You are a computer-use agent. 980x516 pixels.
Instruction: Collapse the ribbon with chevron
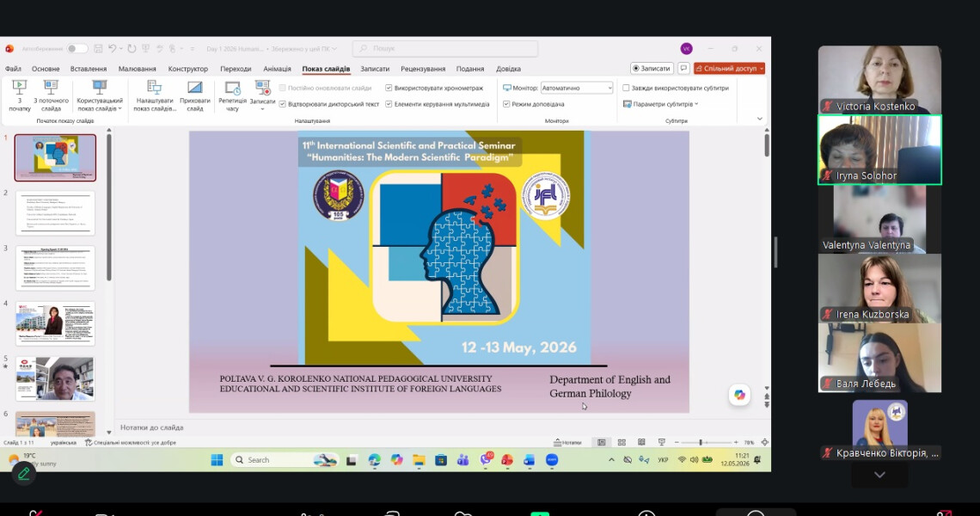pyautogui.click(x=759, y=118)
